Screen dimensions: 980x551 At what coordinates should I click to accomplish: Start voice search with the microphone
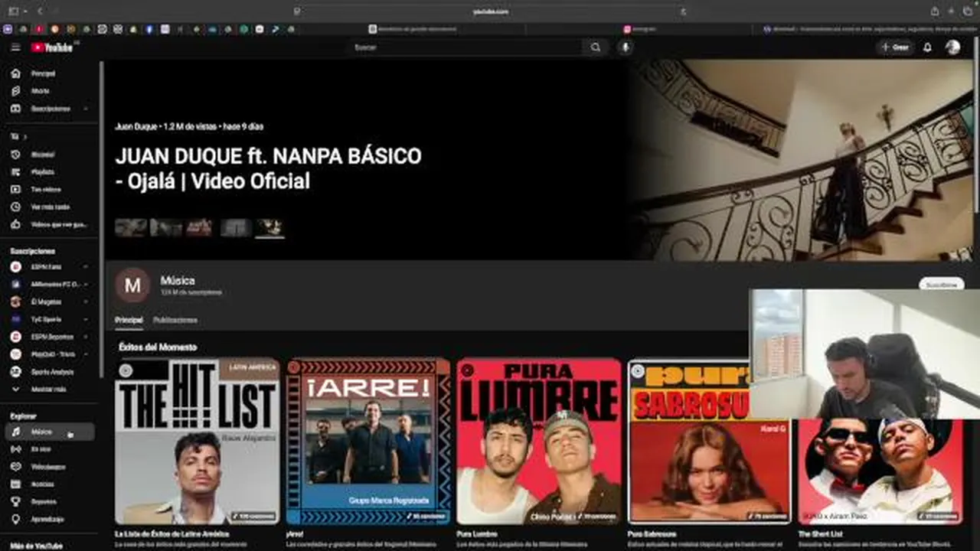(626, 47)
